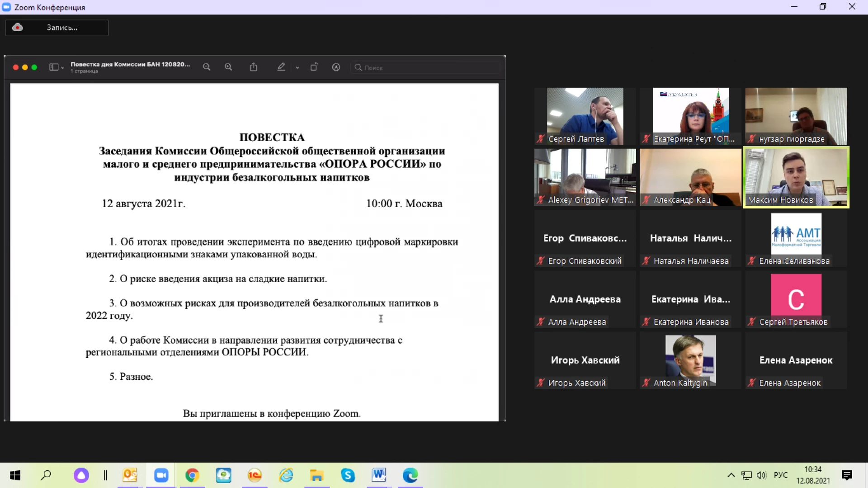Click the yellow minimize dot in Preview window

tap(25, 67)
